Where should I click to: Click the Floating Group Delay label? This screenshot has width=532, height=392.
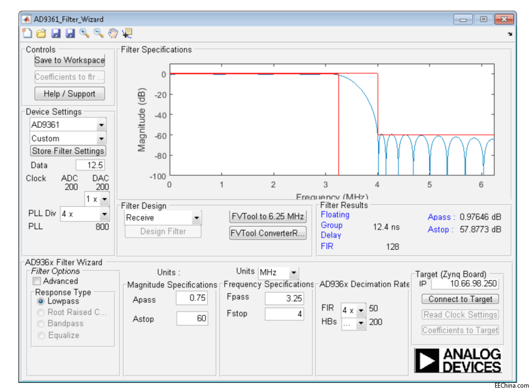(x=335, y=225)
